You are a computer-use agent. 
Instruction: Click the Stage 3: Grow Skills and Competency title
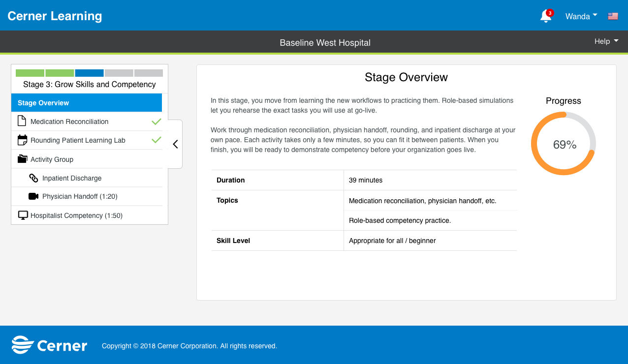point(90,84)
